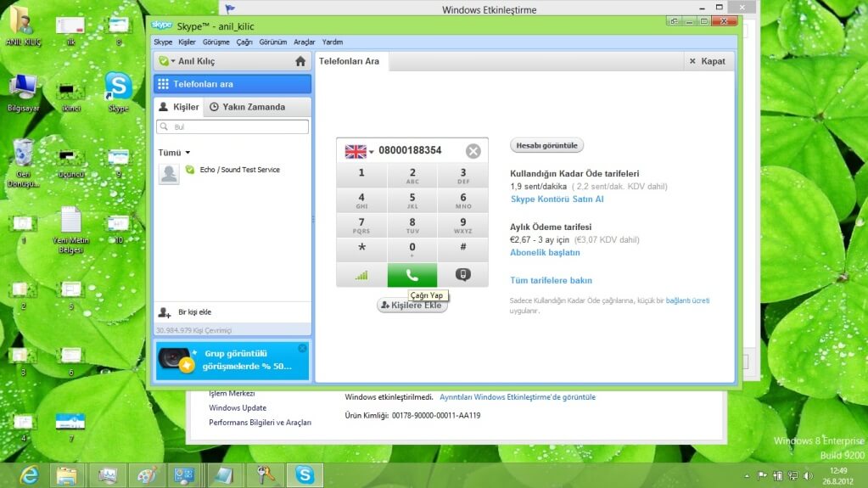Open the Araçlar menu
The height and width of the screenshot is (488, 868).
click(304, 42)
